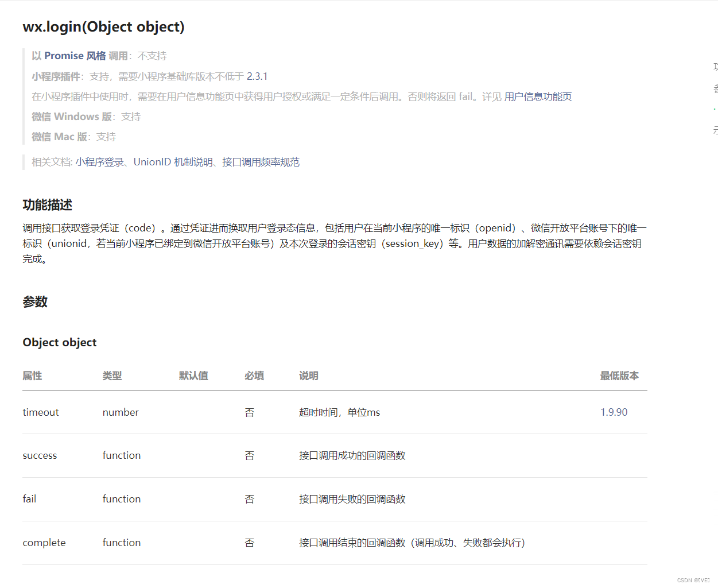Select the success property cell
The height and width of the screenshot is (588, 718).
pyautogui.click(x=40, y=455)
